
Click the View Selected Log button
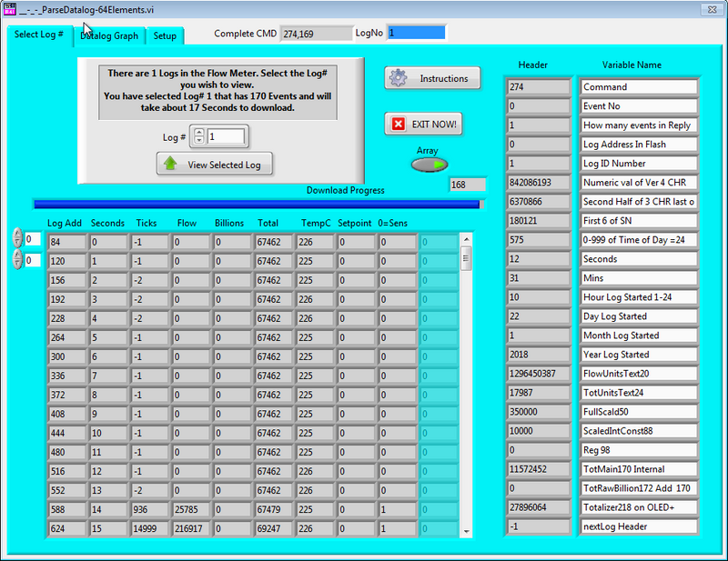pyautogui.click(x=215, y=164)
